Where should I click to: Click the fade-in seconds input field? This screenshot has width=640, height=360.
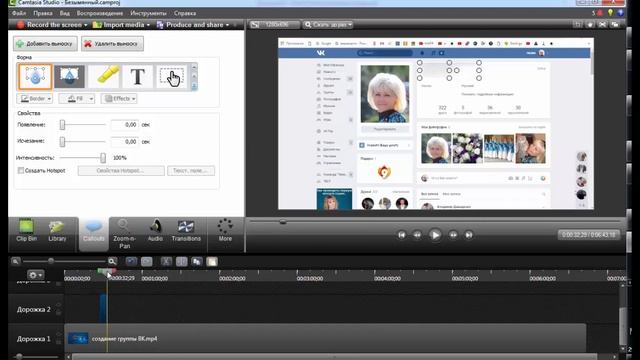[x=124, y=124]
